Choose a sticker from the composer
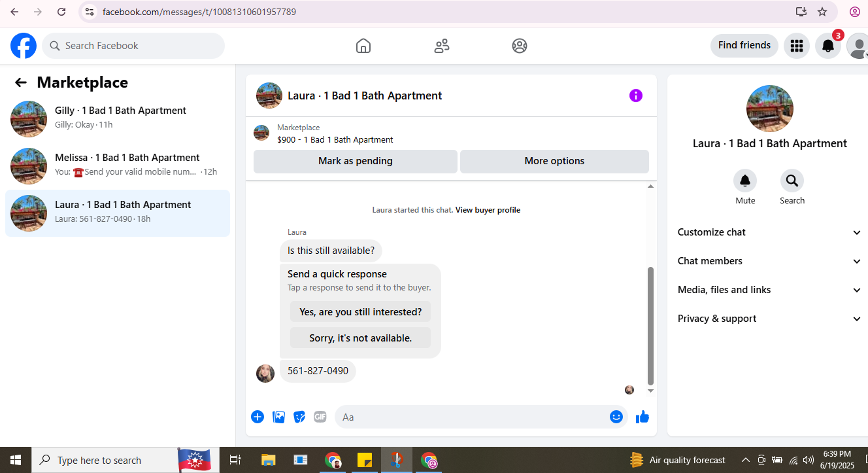The width and height of the screenshot is (868, 473). 299,417
